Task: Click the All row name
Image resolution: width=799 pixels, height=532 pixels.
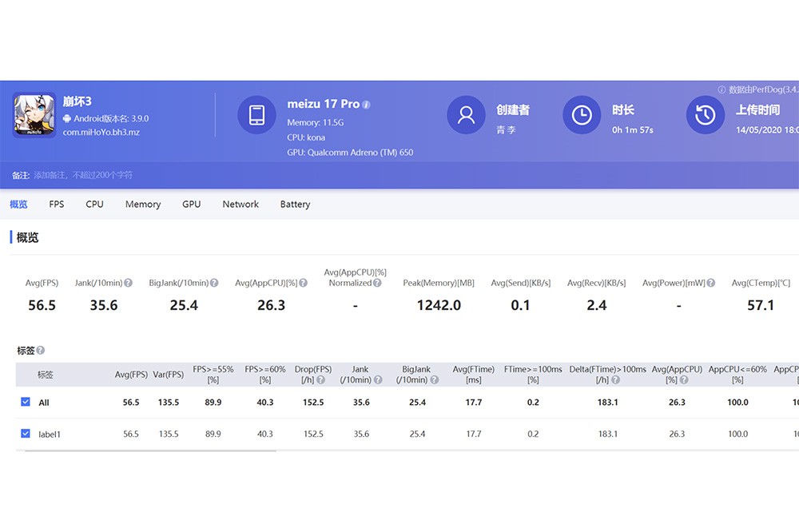Action: (x=44, y=403)
